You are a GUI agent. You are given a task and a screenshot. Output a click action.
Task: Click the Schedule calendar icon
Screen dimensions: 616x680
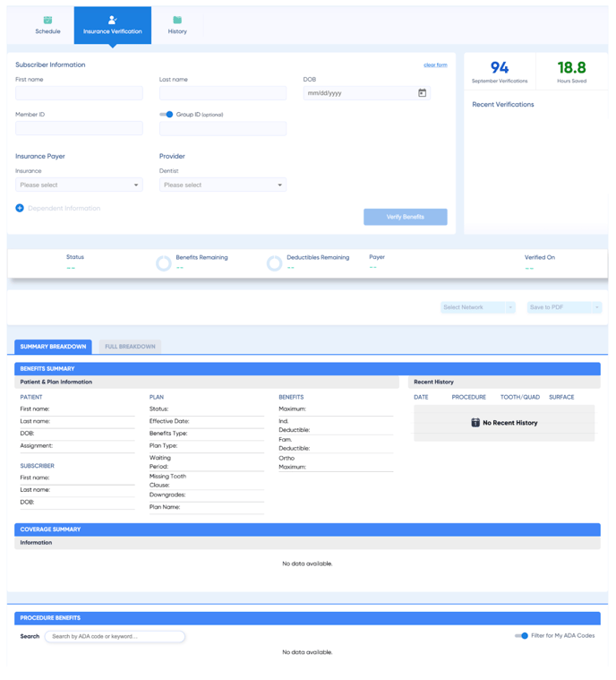pyautogui.click(x=47, y=20)
